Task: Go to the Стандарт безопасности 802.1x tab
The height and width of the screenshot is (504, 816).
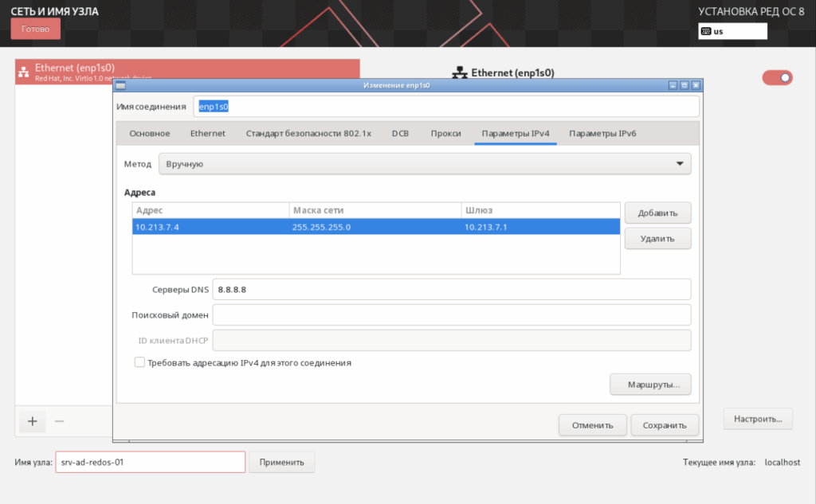Action: [x=308, y=134]
